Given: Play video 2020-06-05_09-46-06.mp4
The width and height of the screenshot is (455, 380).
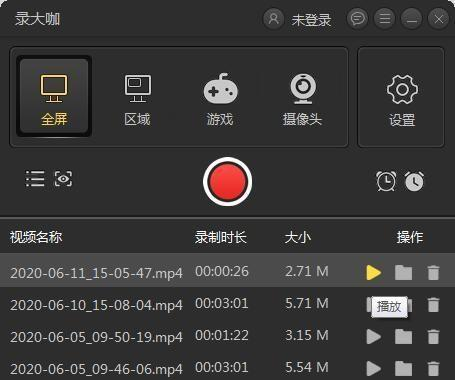Looking at the screenshot, I should tap(373, 369).
